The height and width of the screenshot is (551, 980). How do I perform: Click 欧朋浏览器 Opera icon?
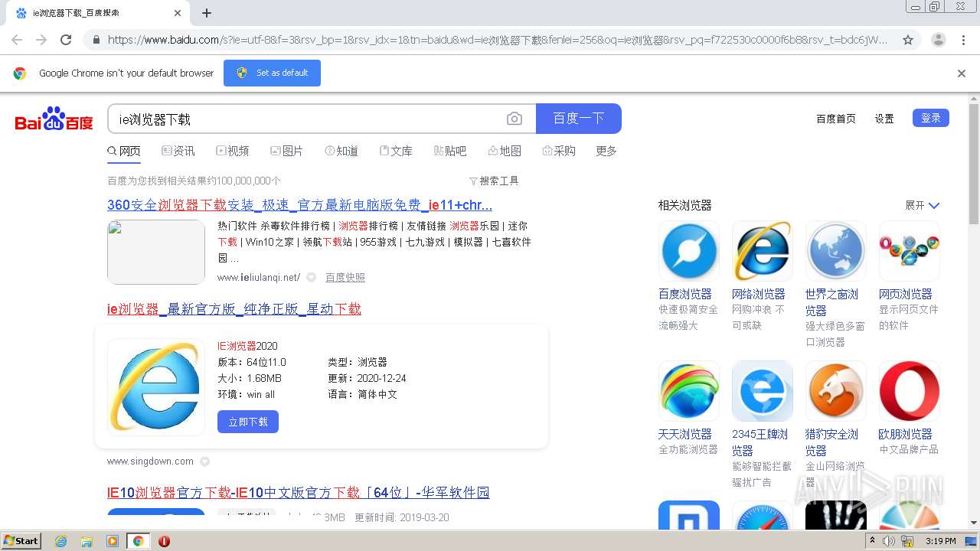910,391
